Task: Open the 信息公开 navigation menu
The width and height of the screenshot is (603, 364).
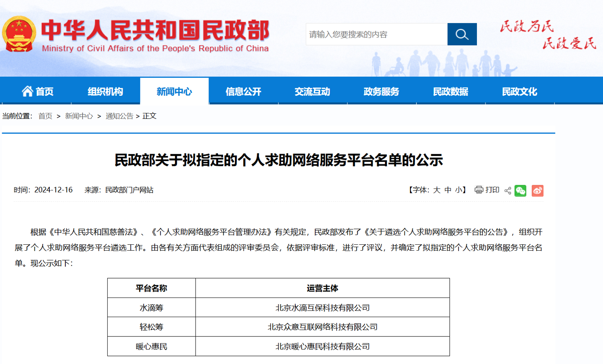Action: [x=243, y=91]
